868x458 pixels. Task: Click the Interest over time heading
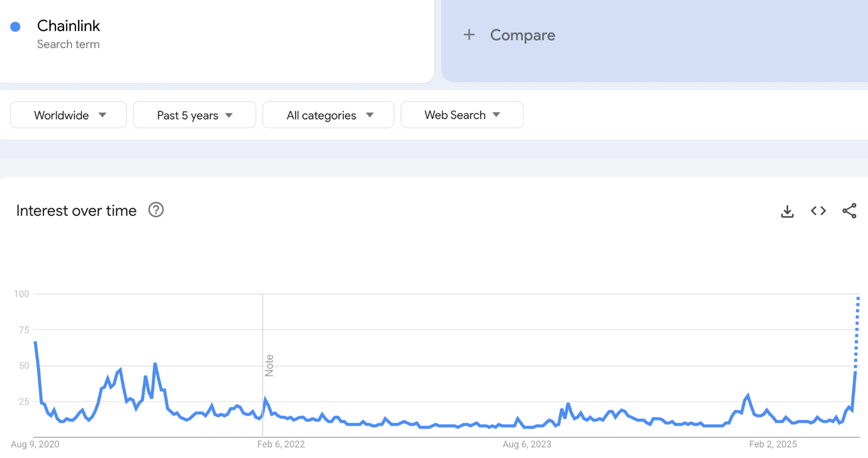[x=77, y=210]
